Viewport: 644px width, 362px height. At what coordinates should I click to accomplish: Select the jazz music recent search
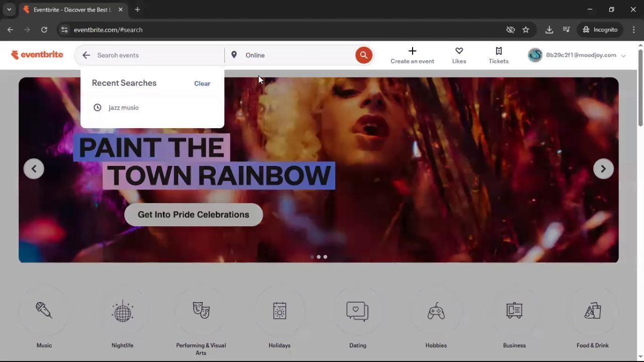coord(123,108)
